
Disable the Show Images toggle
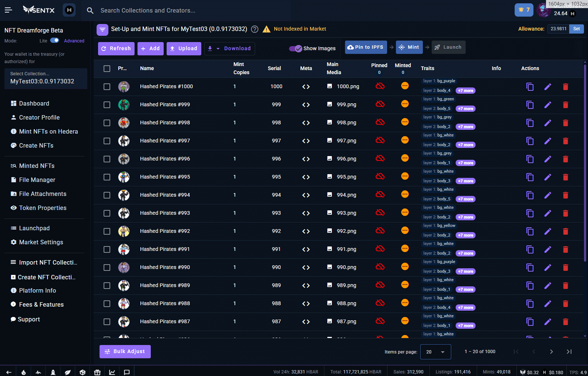pos(296,48)
